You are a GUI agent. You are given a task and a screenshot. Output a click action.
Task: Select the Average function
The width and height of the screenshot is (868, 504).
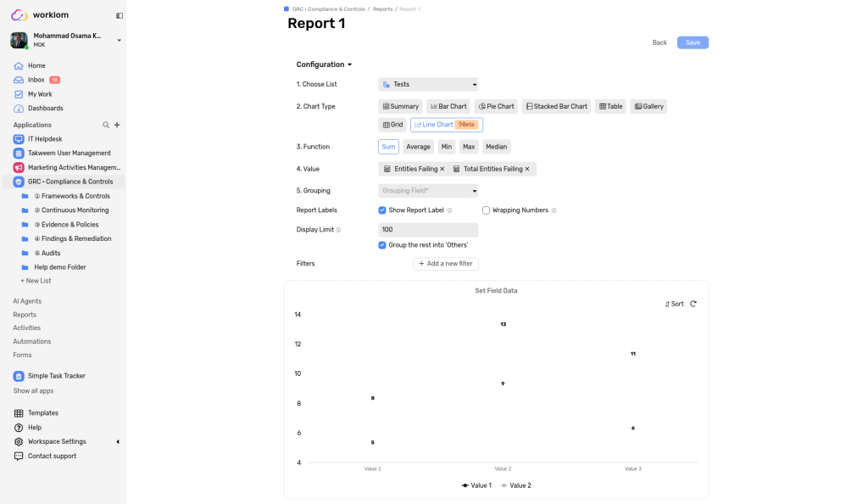point(418,147)
